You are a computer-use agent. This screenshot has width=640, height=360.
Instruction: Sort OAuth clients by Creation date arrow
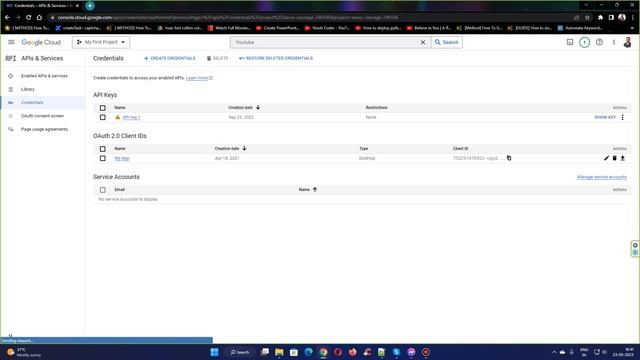244,148
